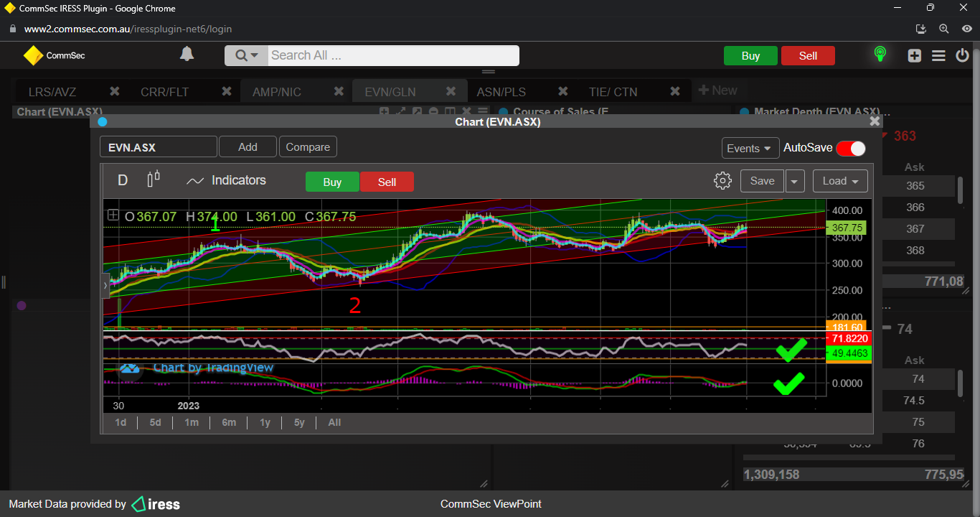Image resolution: width=980 pixels, height=517 pixels.
Task: Select the 5y time range
Action: pyautogui.click(x=300, y=422)
